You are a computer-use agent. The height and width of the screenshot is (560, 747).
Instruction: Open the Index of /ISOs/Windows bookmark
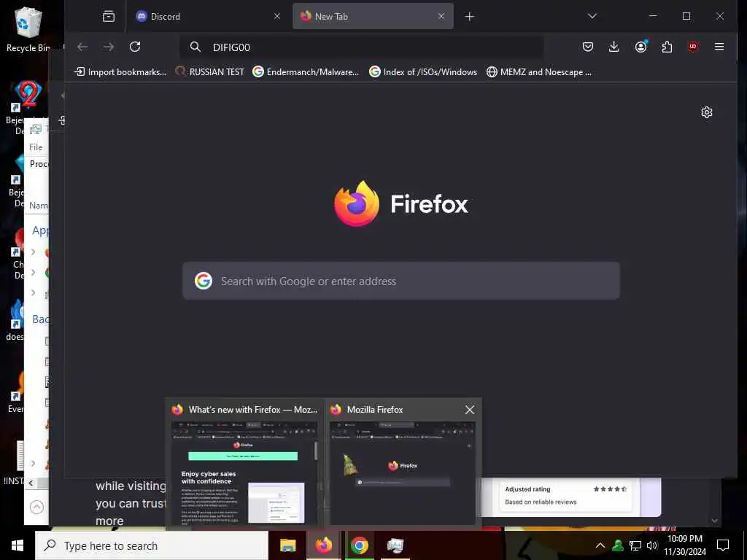[x=424, y=72]
